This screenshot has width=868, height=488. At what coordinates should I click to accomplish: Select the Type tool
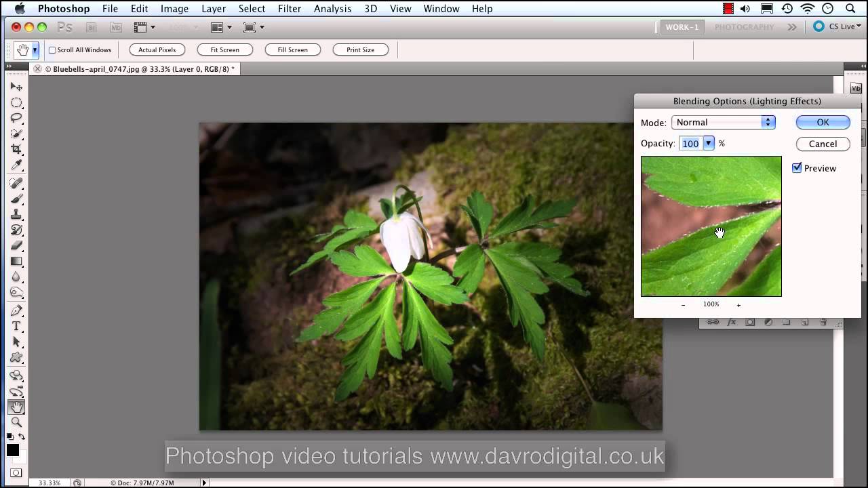[16, 326]
